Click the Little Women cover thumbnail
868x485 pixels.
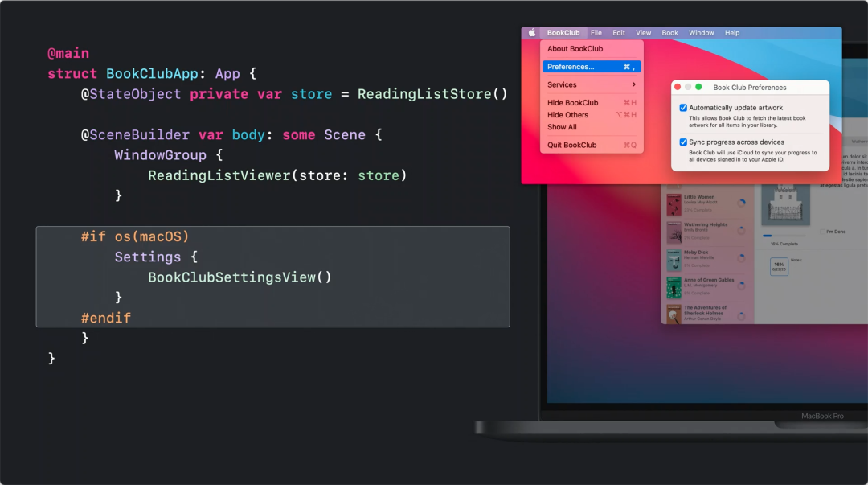674,204
